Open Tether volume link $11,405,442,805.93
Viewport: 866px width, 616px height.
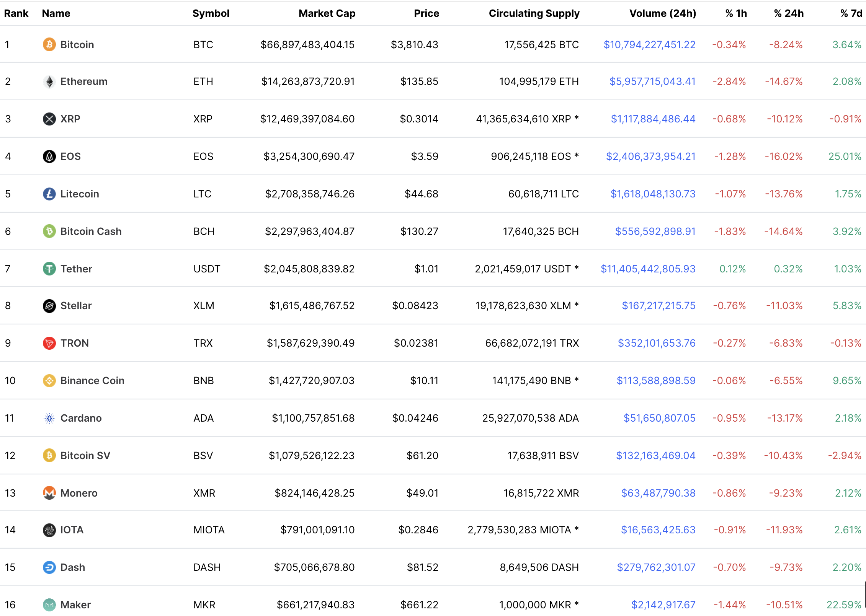click(648, 269)
